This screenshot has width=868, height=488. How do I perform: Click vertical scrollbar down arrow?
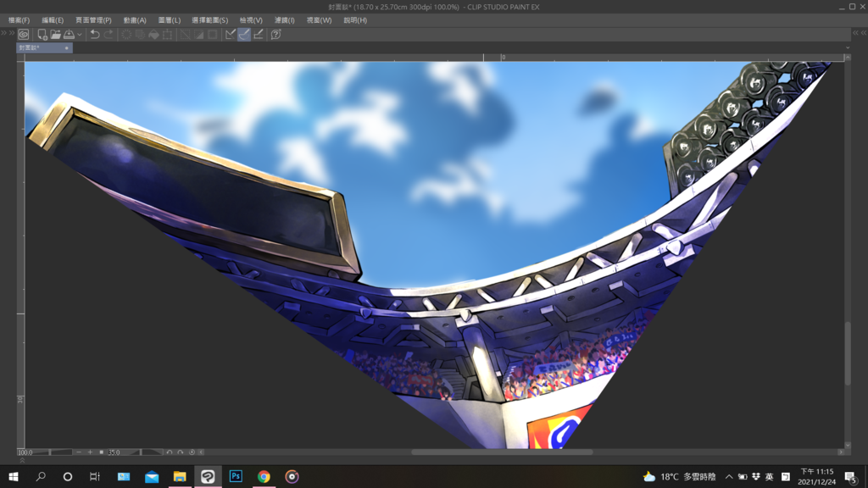pyautogui.click(x=848, y=445)
